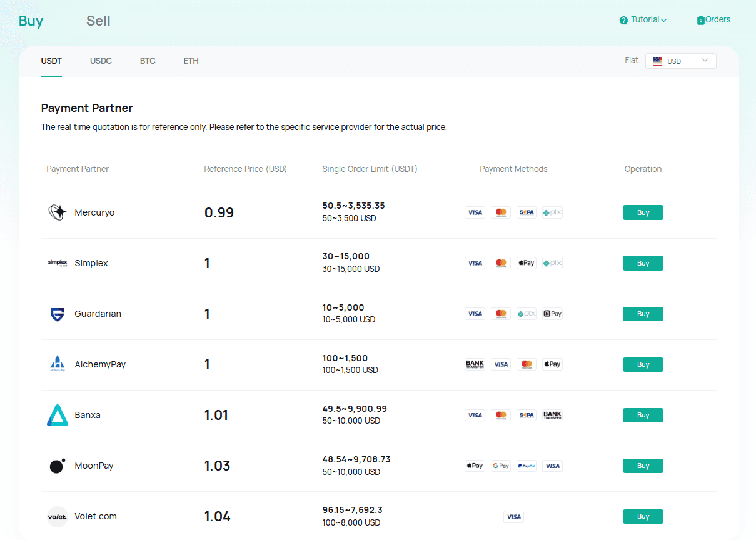Click the limit text 96.15~7,692.3
The height and width of the screenshot is (540, 756).
click(353, 510)
